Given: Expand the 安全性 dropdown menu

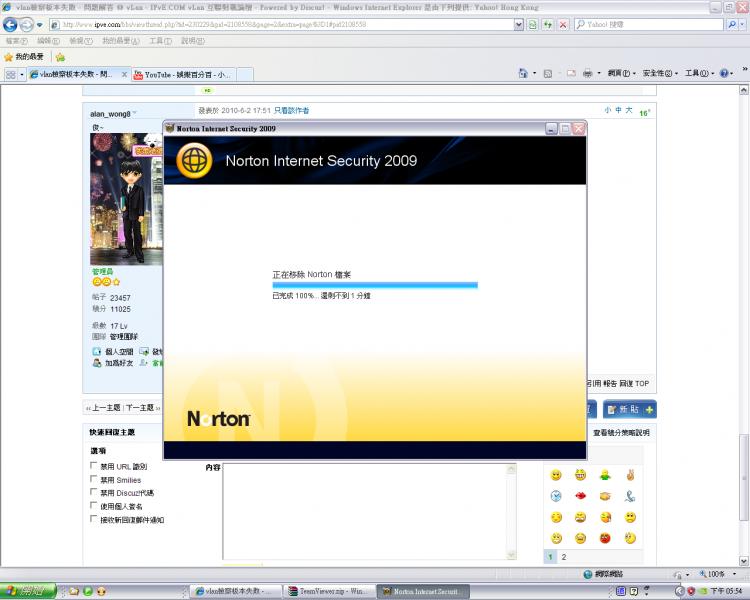Looking at the screenshot, I should pos(660,74).
